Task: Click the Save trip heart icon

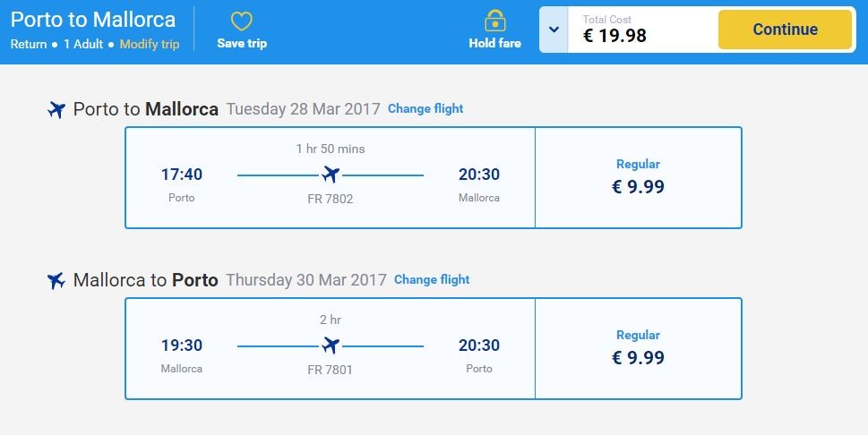Action: tap(242, 21)
